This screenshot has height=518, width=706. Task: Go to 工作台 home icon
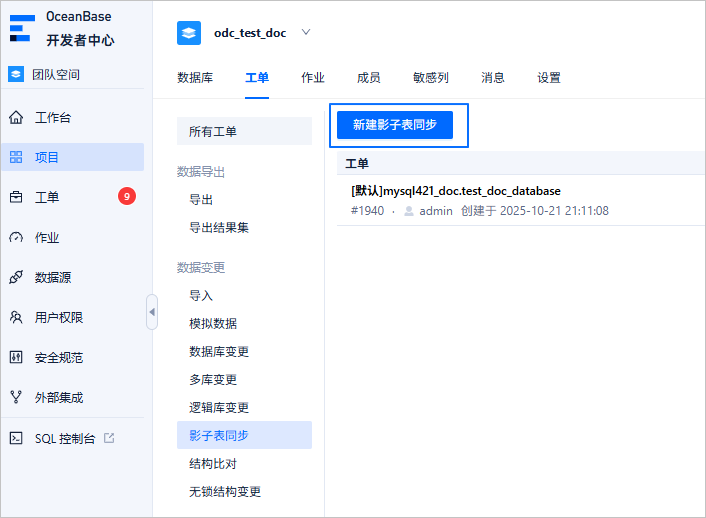[x=16, y=118]
